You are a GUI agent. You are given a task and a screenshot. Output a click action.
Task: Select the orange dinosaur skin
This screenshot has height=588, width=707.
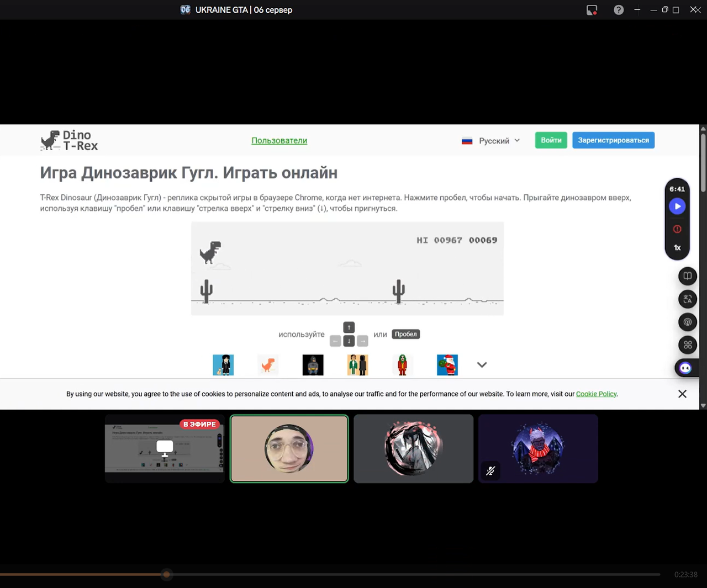[x=268, y=365]
